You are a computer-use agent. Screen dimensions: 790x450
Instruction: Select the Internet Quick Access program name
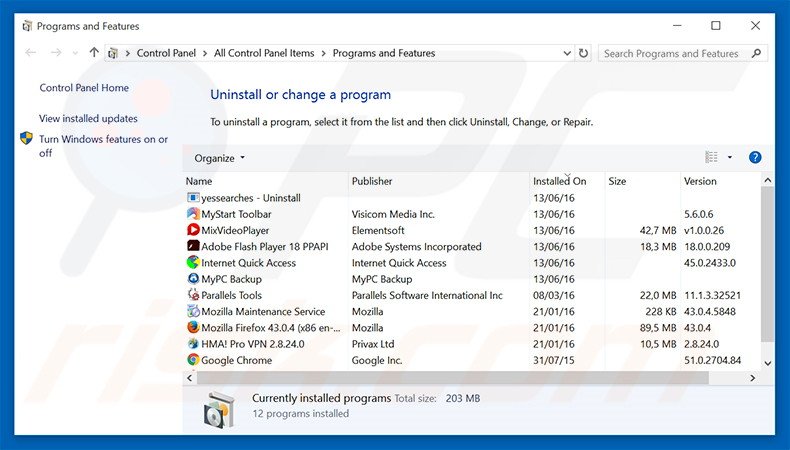click(x=248, y=263)
